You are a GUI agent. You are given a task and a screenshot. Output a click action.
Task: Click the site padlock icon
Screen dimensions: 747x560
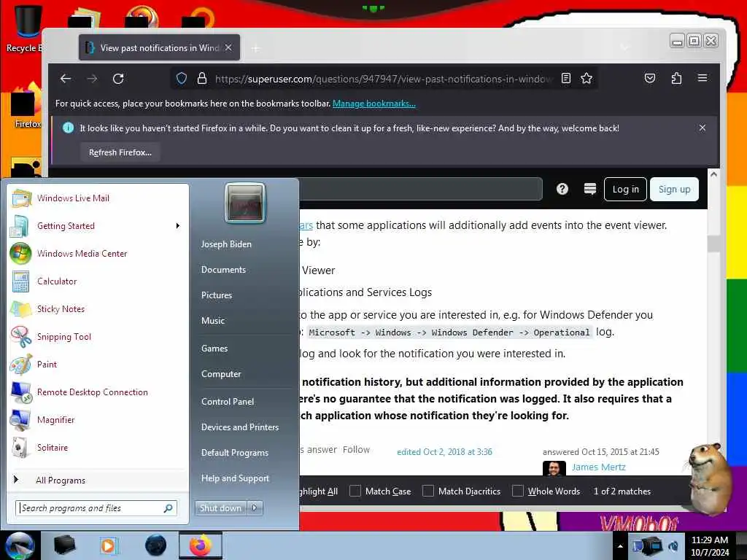click(x=202, y=79)
